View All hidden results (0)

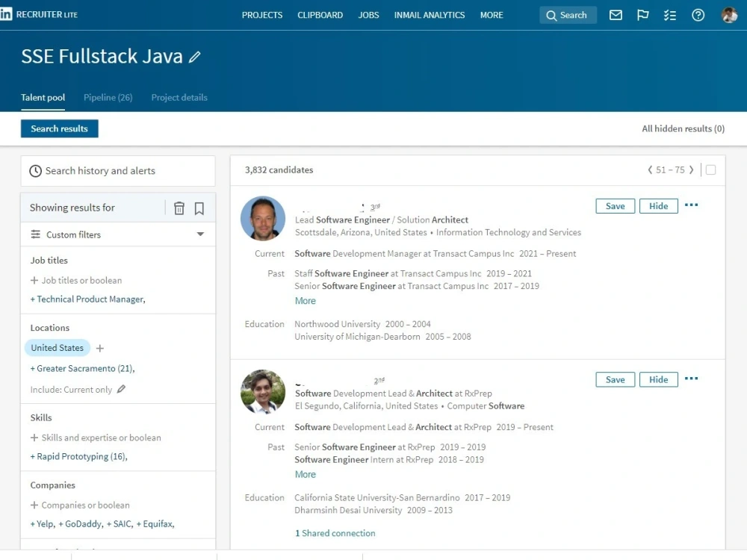(x=684, y=128)
